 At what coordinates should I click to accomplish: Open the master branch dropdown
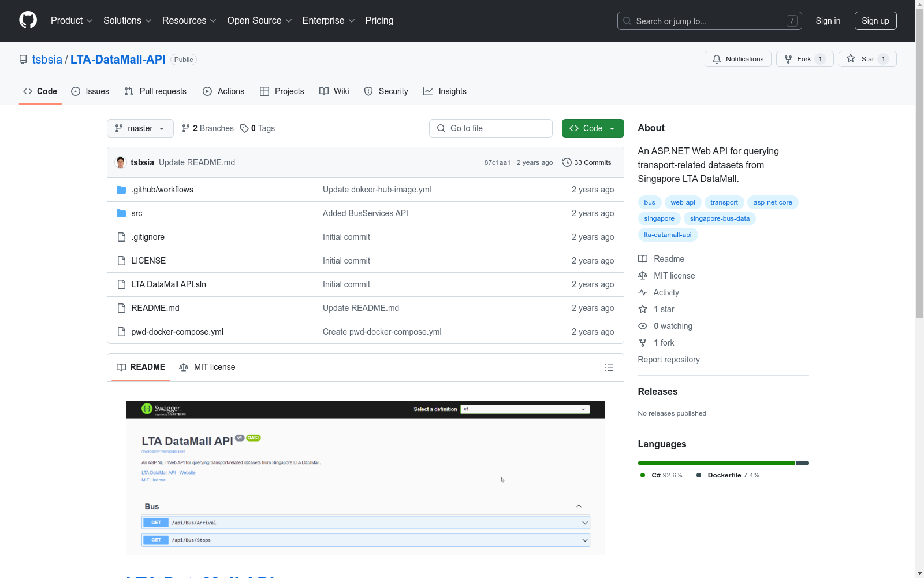(x=140, y=128)
